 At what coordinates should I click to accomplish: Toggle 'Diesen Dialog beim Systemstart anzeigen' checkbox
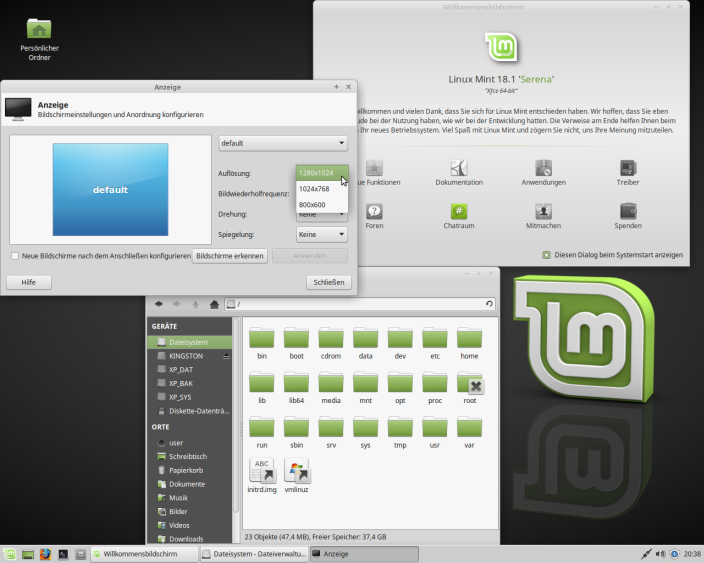[x=546, y=255]
